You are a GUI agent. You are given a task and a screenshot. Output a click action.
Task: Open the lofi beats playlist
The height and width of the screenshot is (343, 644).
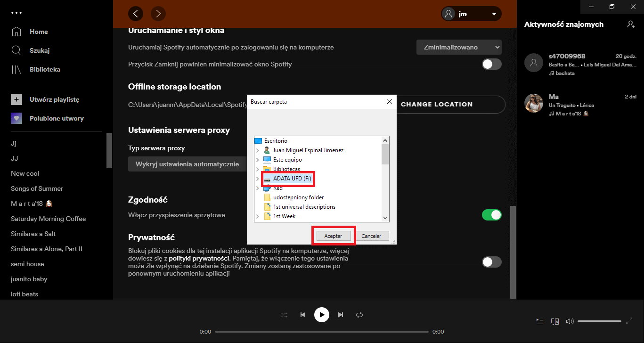pyautogui.click(x=24, y=294)
